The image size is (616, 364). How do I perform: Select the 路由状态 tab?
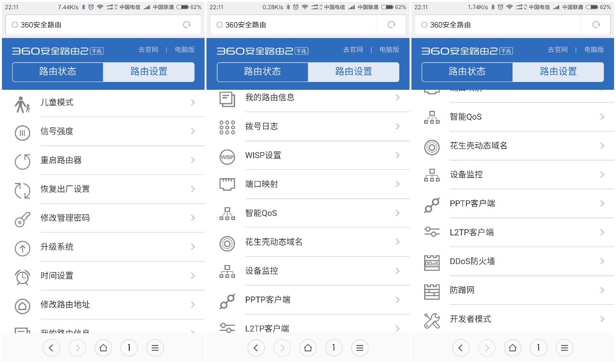(x=58, y=71)
